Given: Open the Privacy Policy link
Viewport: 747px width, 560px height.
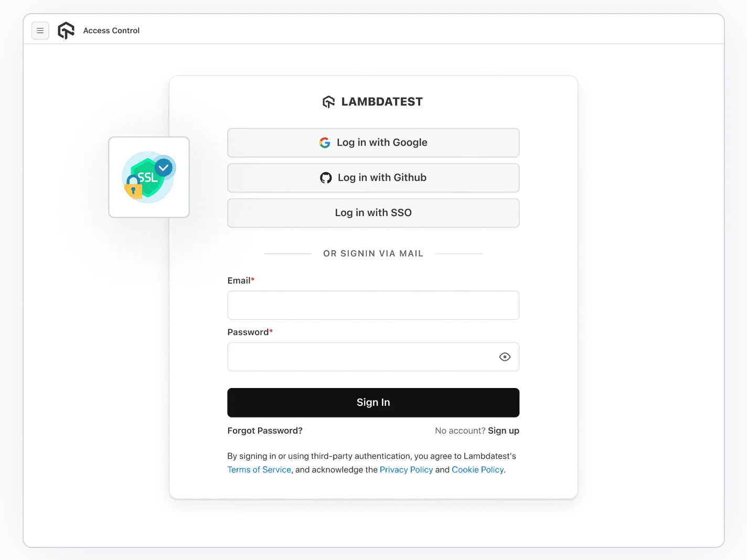Looking at the screenshot, I should (x=406, y=470).
